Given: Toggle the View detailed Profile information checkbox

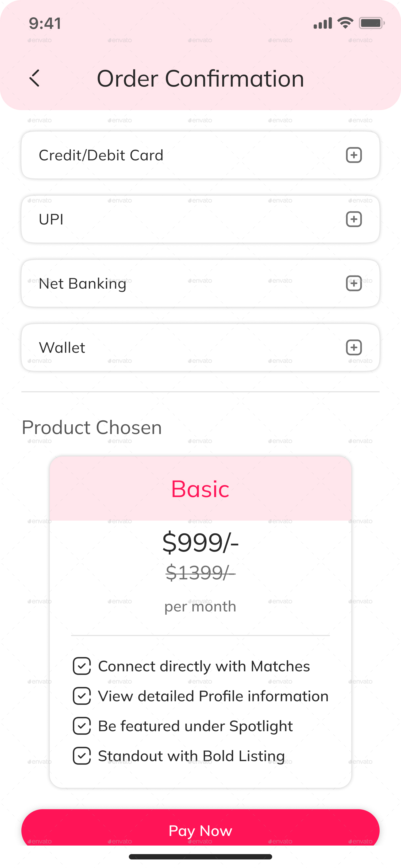Looking at the screenshot, I should pyautogui.click(x=82, y=696).
